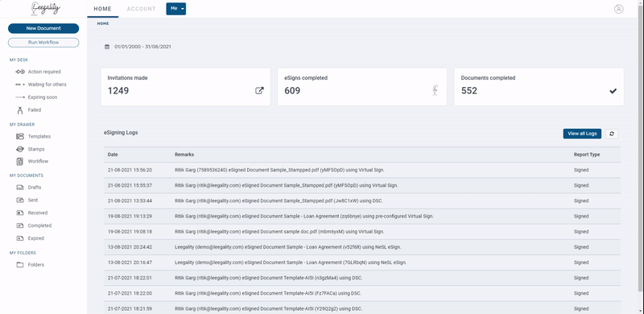Go to Workflow in My Drawer

point(38,161)
